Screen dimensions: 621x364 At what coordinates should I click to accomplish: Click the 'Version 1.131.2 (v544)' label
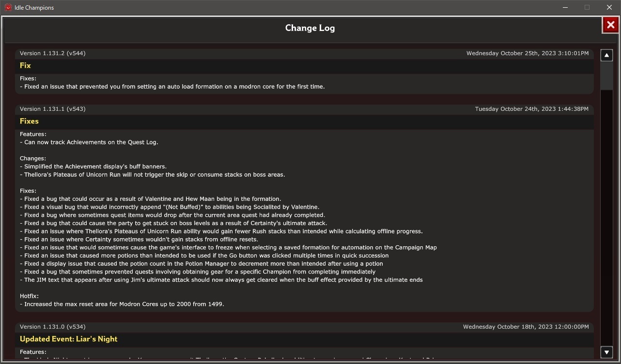click(x=52, y=53)
